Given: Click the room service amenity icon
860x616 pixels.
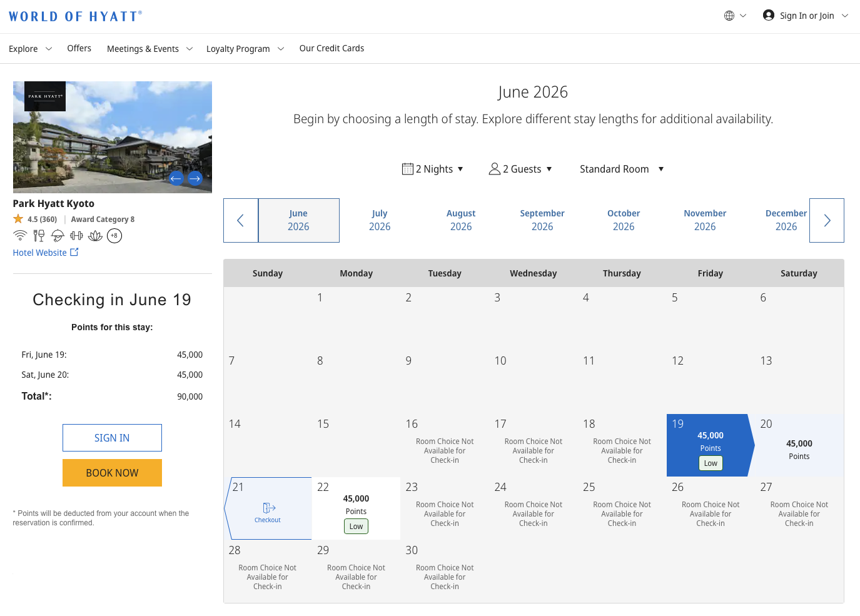Looking at the screenshot, I should (x=58, y=236).
